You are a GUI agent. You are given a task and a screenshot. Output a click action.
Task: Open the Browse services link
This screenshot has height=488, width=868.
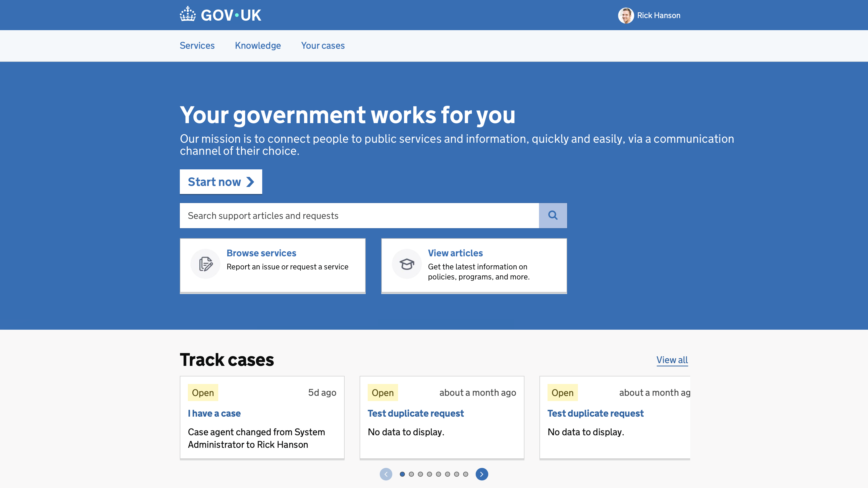point(261,253)
